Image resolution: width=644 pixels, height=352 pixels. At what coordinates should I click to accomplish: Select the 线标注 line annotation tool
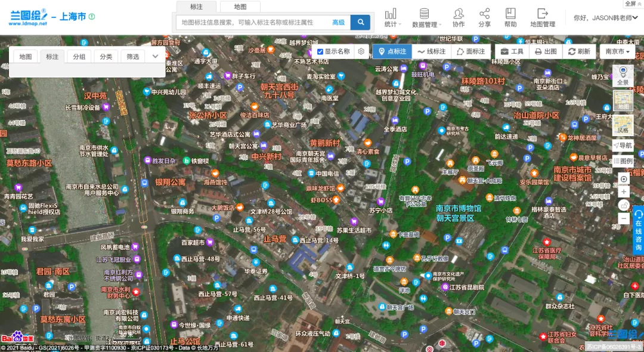(x=431, y=51)
